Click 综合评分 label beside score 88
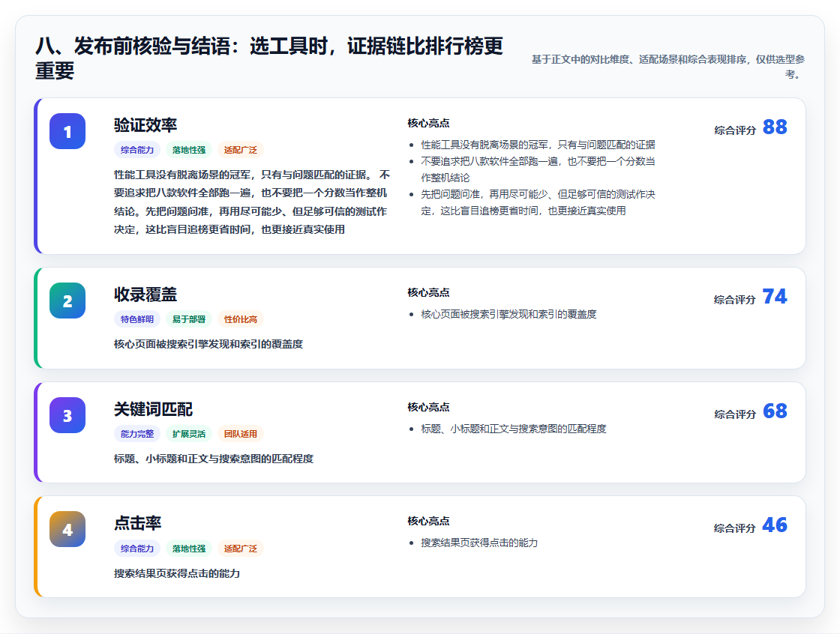This screenshot has width=840, height=634. point(735,130)
